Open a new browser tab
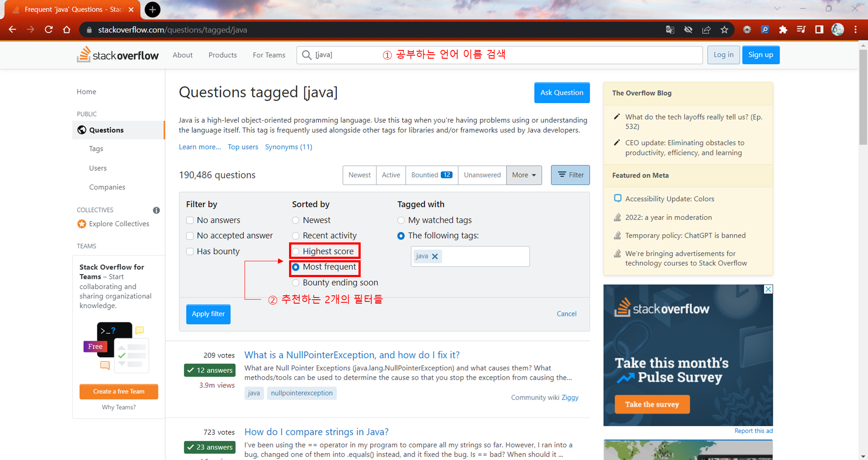This screenshot has width=868, height=460. [x=152, y=10]
